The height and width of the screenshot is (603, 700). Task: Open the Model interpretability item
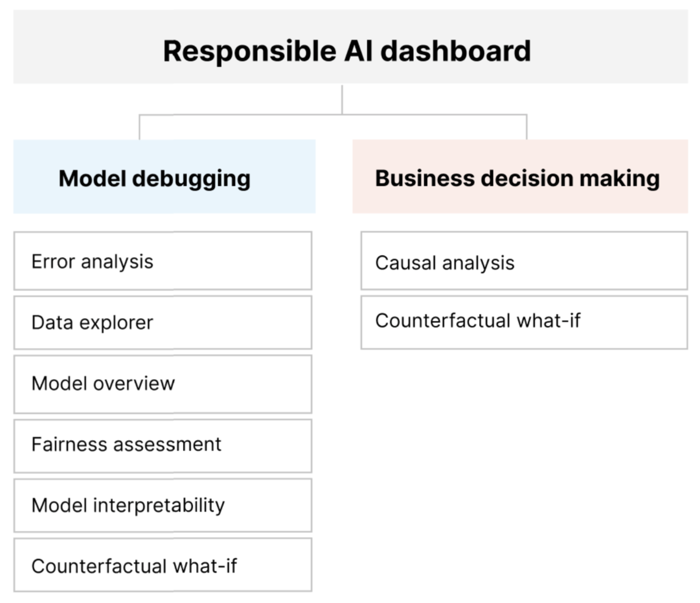[x=163, y=505]
